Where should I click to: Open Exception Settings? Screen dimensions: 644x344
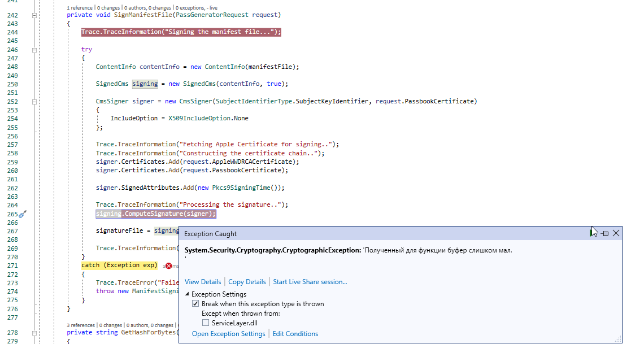228,333
